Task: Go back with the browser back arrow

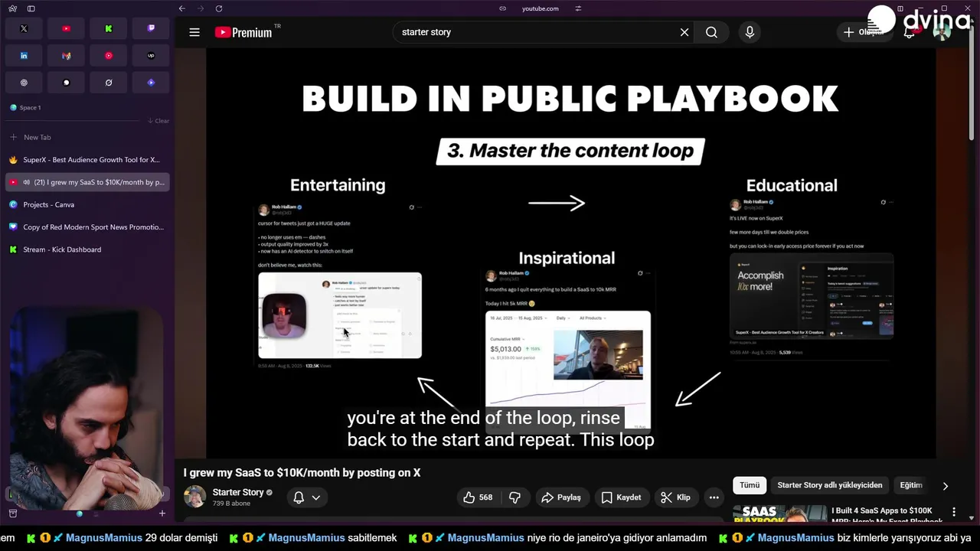Action: 182,8
